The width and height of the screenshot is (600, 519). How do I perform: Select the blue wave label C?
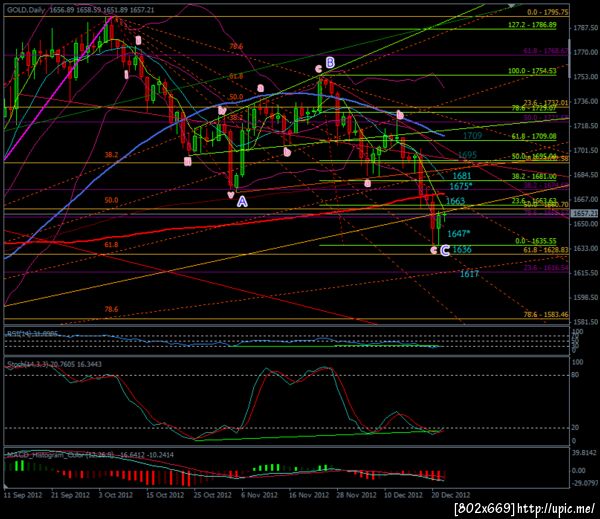coord(445,251)
